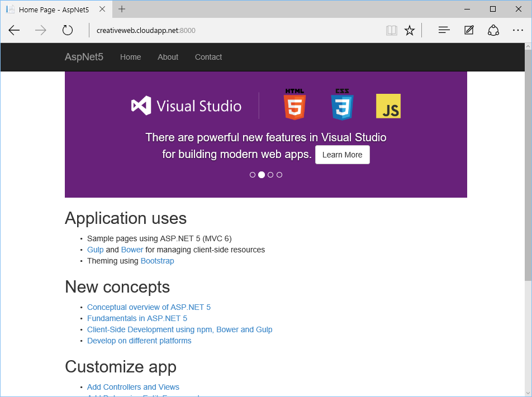Image resolution: width=532 pixels, height=397 pixels.
Task: Click the Application uses heading
Action: (x=126, y=218)
